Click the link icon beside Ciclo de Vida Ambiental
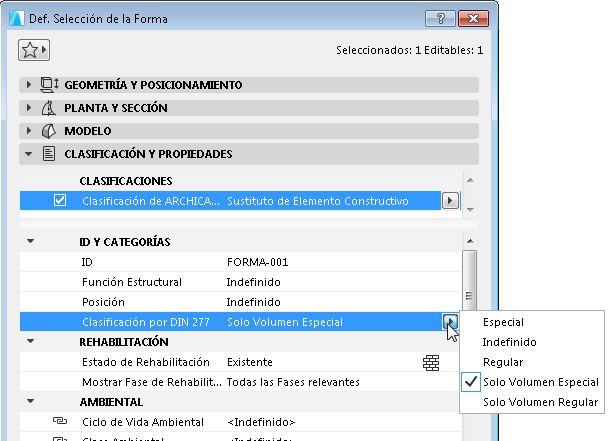 coord(60,421)
